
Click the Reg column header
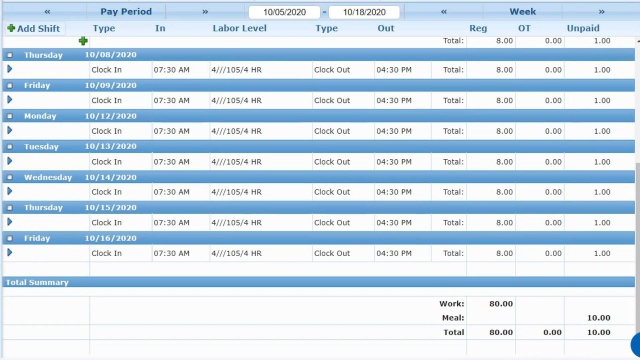(478, 28)
